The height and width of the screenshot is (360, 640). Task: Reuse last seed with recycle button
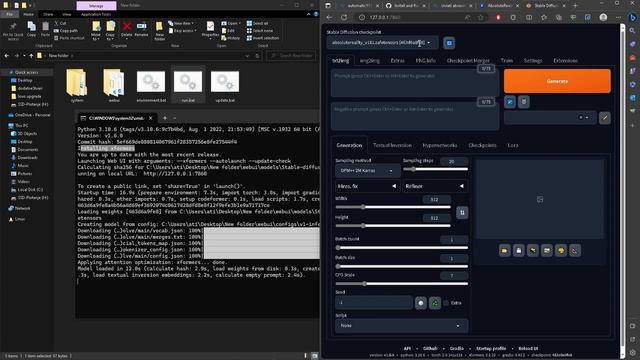coord(435,303)
